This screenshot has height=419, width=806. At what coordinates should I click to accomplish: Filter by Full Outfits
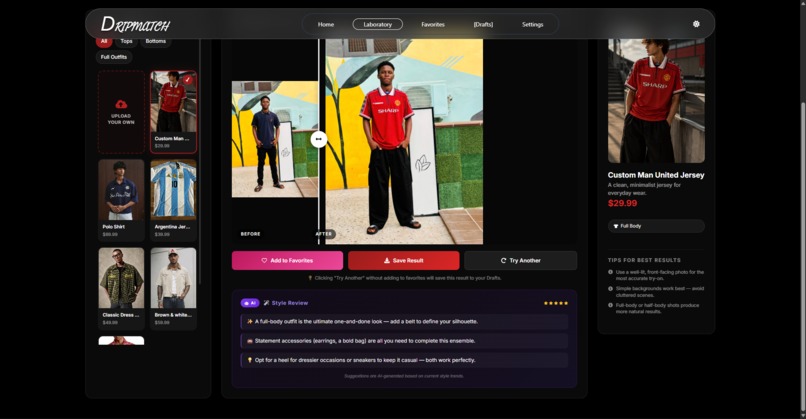coord(114,57)
